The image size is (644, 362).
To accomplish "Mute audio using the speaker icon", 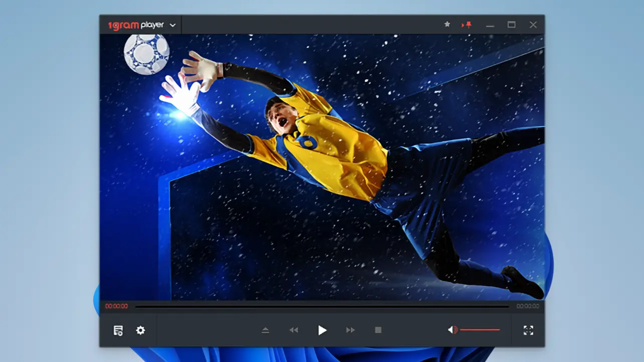I will coord(452,329).
